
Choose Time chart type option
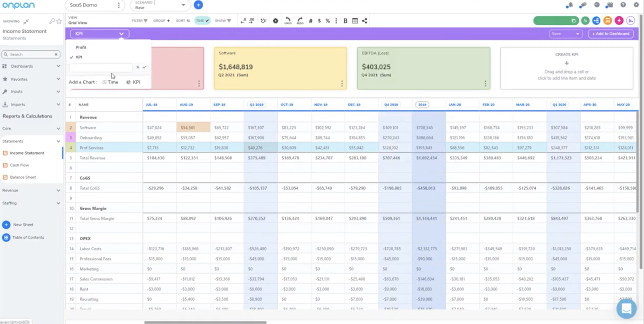click(110, 82)
